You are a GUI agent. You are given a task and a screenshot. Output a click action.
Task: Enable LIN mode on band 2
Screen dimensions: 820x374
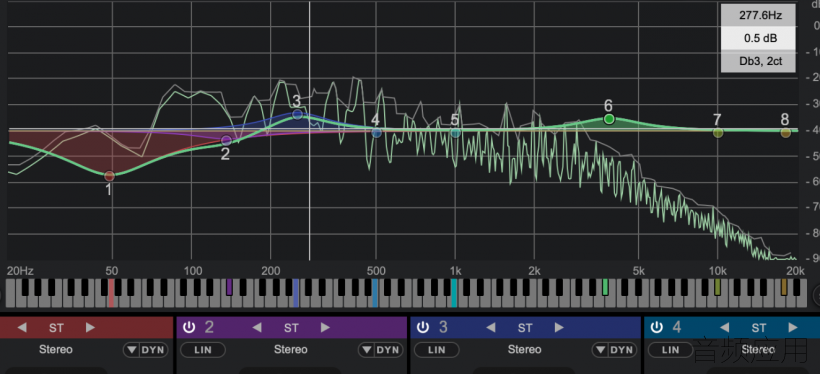click(202, 350)
